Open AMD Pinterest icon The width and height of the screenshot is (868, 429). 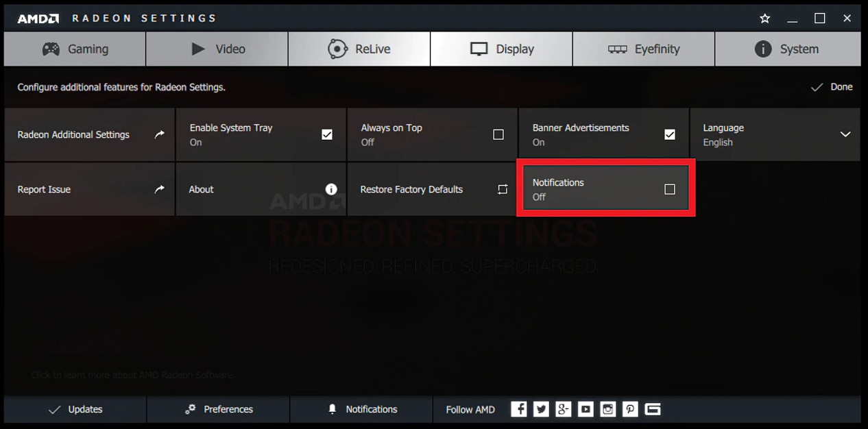pyautogui.click(x=630, y=409)
